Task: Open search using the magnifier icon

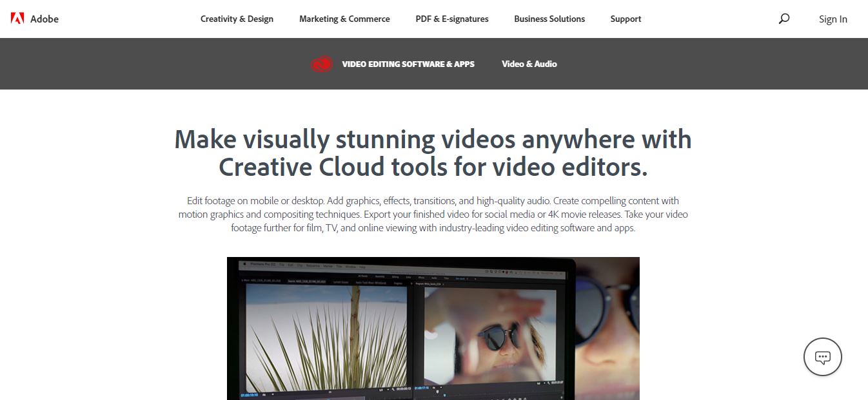Action: (784, 19)
